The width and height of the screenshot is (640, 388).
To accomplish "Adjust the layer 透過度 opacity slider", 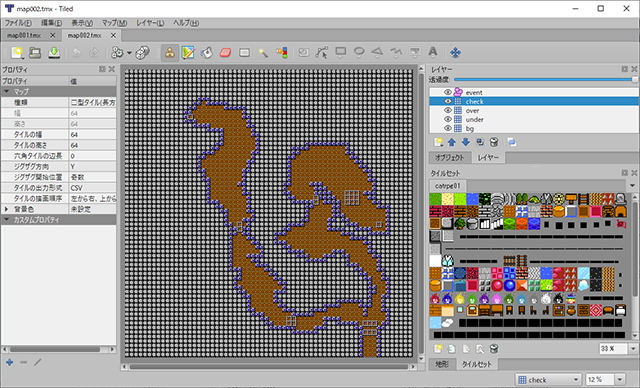I will [x=545, y=80].
